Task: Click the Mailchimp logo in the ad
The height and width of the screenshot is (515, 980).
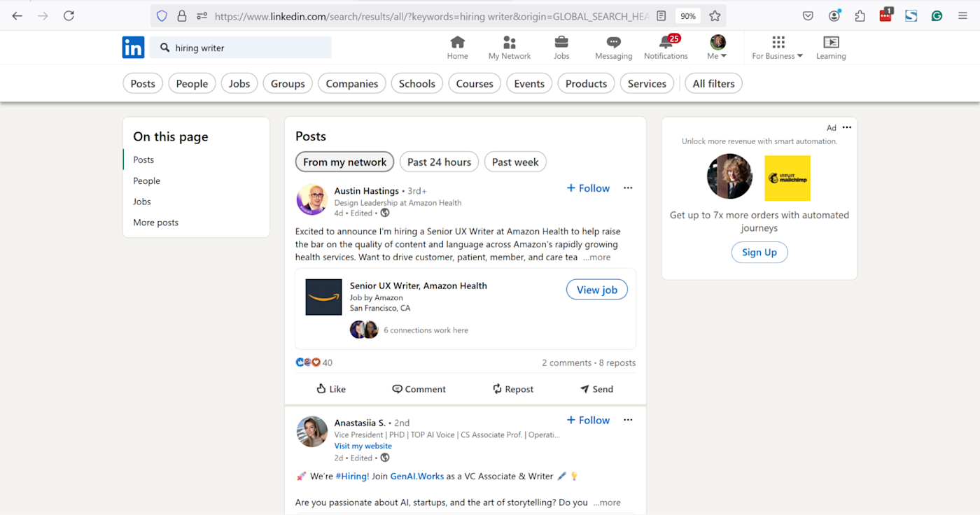Action: click(x=787, y=178)
